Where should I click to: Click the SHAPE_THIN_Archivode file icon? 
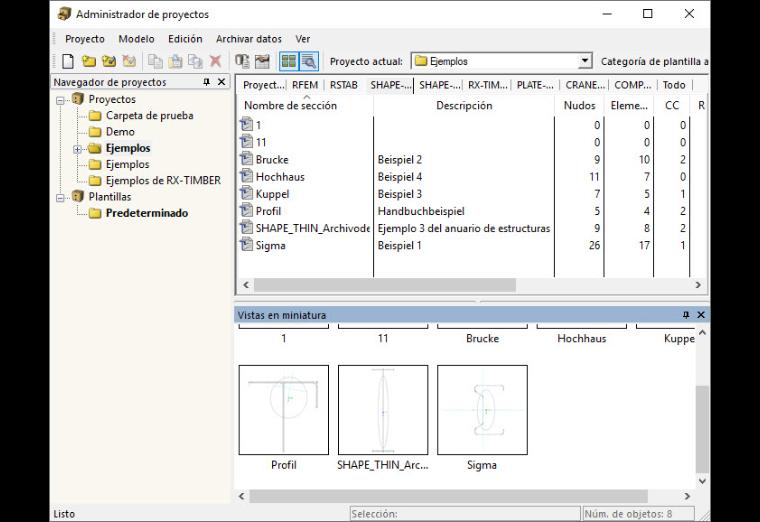tap(247, 228)
